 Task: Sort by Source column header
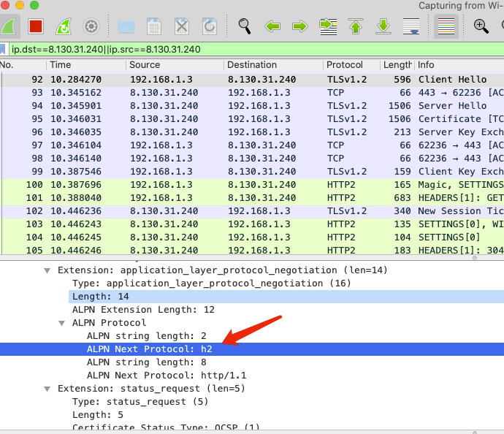[175, 65]
